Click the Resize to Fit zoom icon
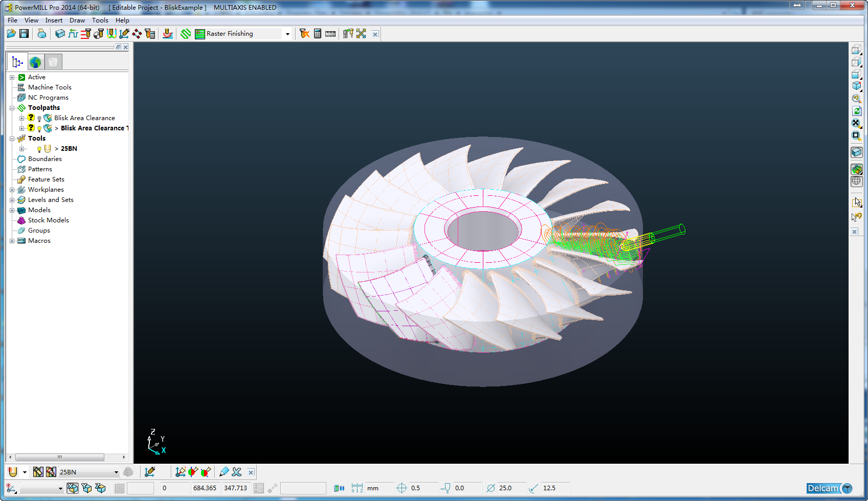Viewport: 868px width, 501px height. pyautogui.click(x=856, y=123)
